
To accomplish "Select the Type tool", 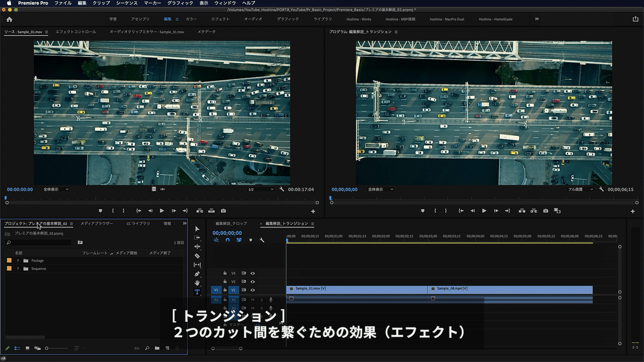I will [197, 292].
